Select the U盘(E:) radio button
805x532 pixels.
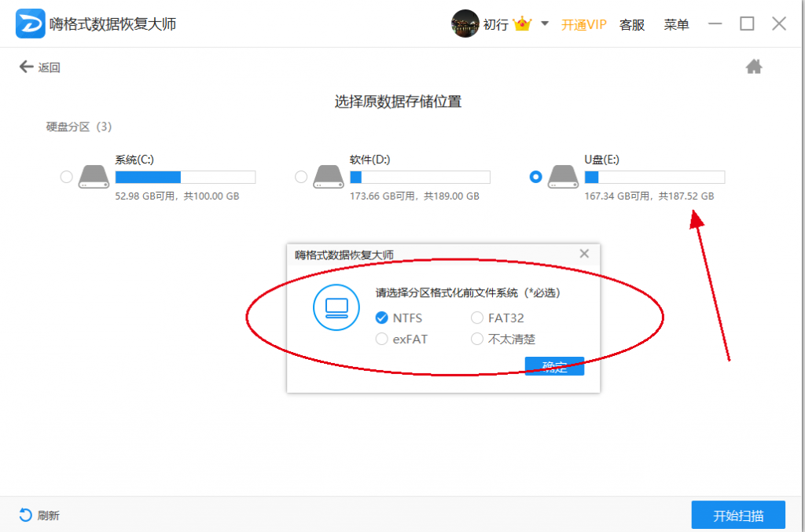(x=535, y=177)
